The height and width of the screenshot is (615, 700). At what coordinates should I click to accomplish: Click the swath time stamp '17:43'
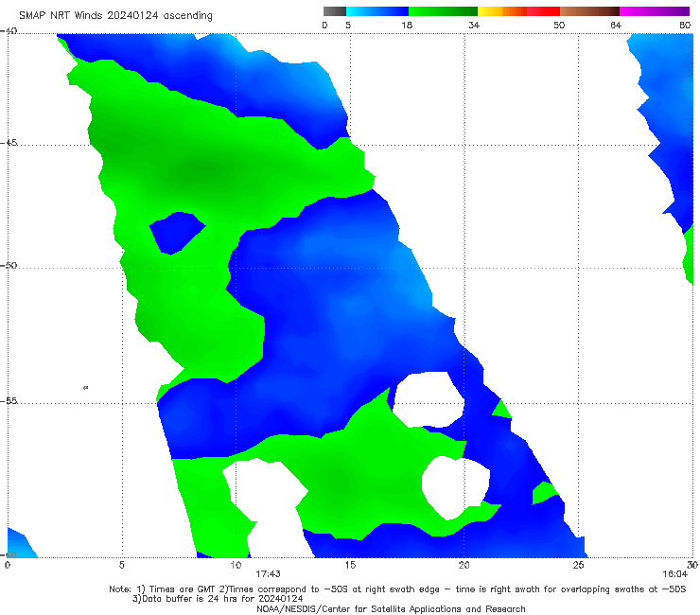[x=268, y=574]
